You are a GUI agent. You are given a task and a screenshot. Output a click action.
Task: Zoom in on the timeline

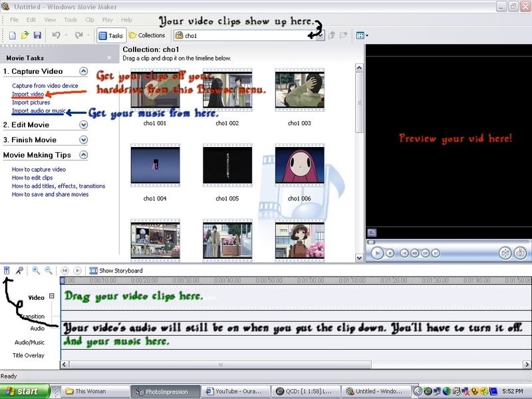36,271
